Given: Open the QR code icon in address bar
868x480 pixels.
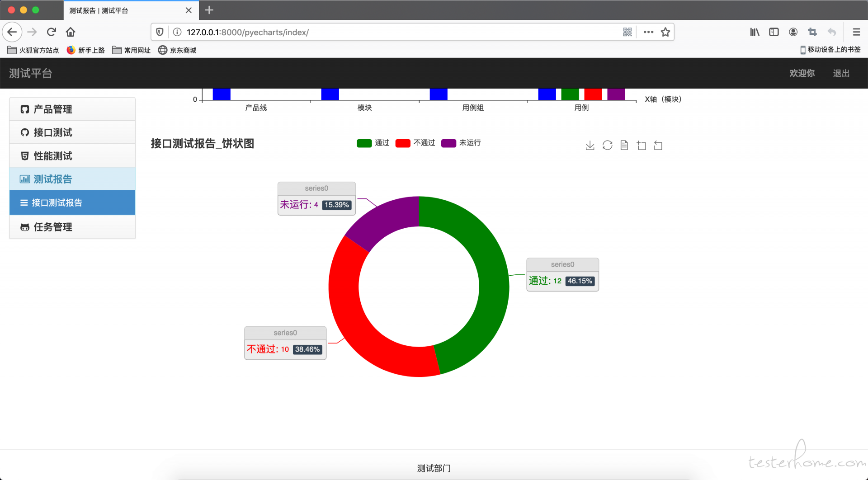Looking at the screenshot, I should [627, 32].
